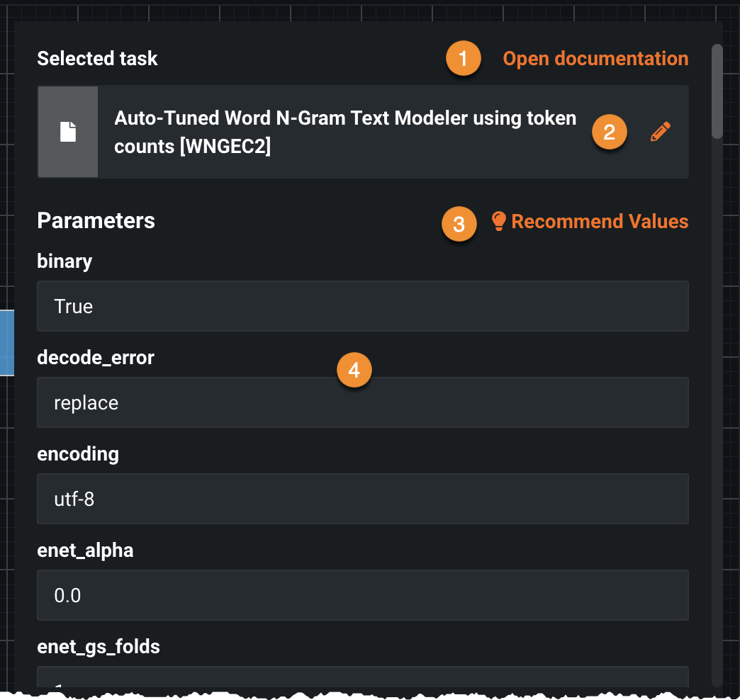Click the panel's vertical scrollbar thumb

[x=717, y=91]
